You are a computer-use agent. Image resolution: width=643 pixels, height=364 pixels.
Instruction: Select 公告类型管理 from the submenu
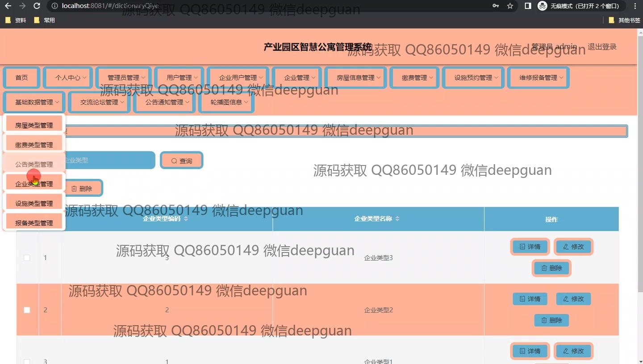(x=34, y=164)
